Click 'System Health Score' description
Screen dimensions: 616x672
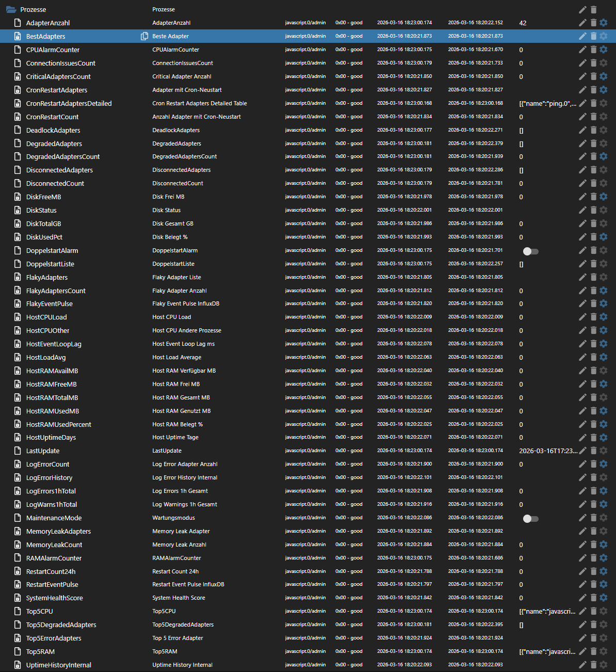point(179,598)
